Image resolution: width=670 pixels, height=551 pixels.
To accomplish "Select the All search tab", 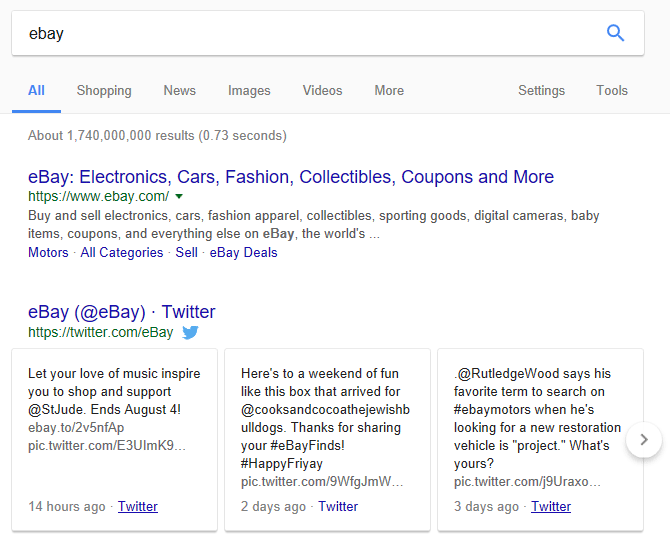I will (36, 91).
